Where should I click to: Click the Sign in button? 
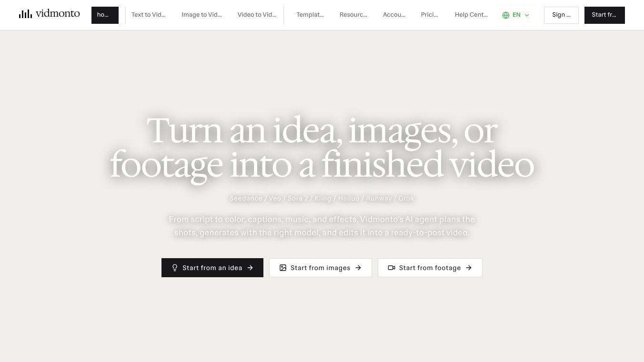tap(561, 15)
